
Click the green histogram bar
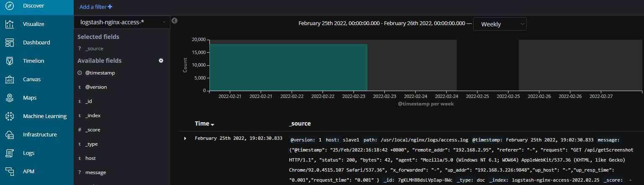[288, 67]
